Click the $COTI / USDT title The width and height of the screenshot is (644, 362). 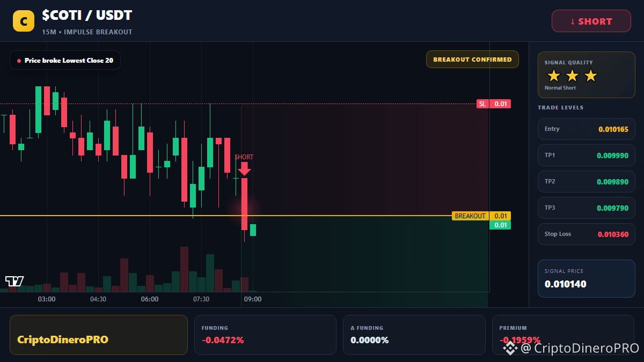(87, 16)
